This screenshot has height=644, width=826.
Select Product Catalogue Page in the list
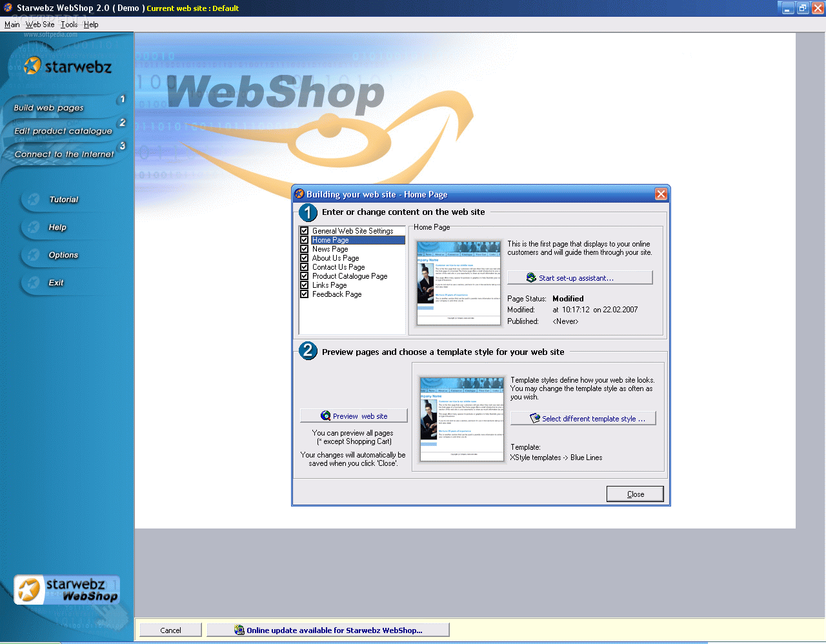(x=350, y=276)
